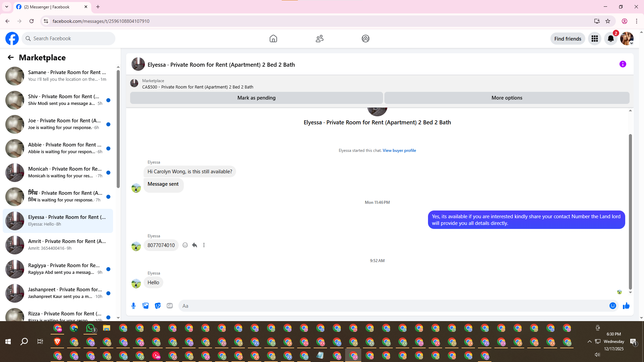This screenshot has width=644, height=362.
Task: Open the emoji picker in message box
Action: point(612,306)
